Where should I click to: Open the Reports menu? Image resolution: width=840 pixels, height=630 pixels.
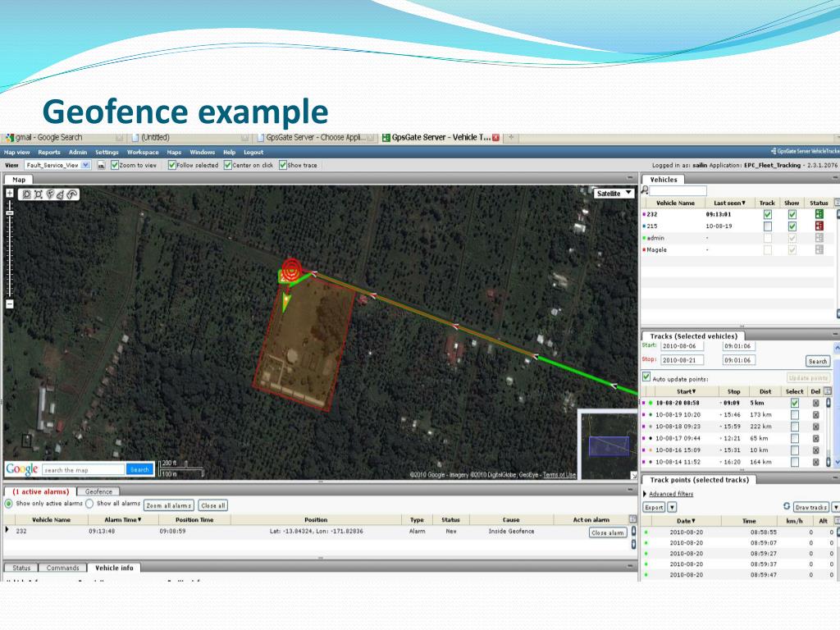coord(49,152)
